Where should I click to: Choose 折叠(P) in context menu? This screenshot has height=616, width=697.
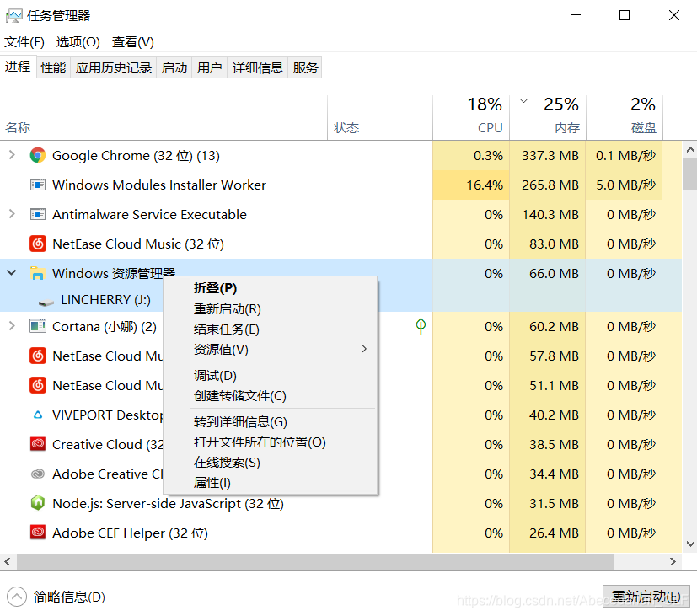tap(271, 288)
